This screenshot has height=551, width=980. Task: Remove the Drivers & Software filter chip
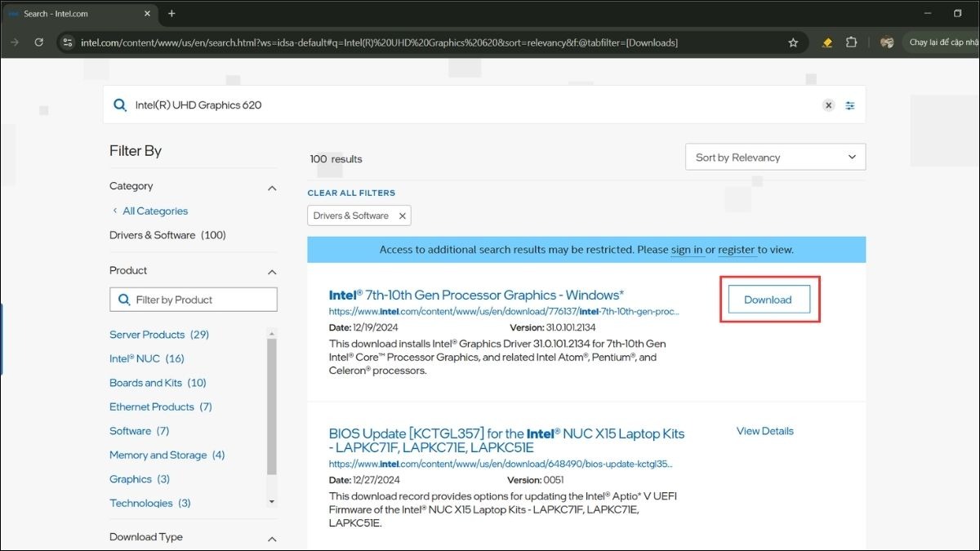coord(402,216)
